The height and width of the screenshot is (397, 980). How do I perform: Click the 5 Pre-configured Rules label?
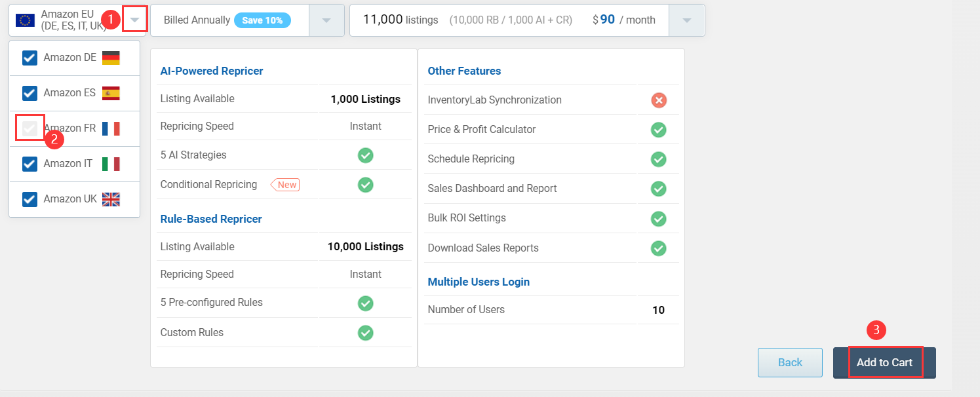(x=212, y=303)
